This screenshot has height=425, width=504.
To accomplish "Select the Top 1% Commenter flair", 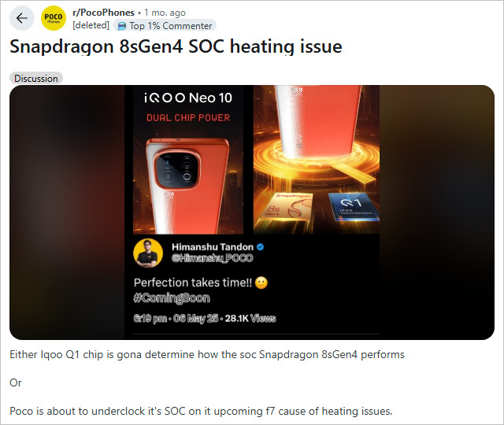I will click(165, 26).
